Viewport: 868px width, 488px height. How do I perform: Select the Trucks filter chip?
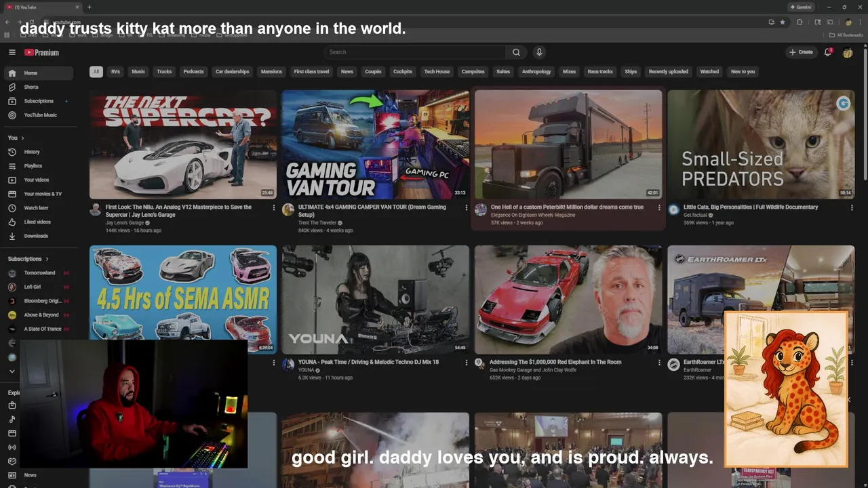[x=164, y=71]
